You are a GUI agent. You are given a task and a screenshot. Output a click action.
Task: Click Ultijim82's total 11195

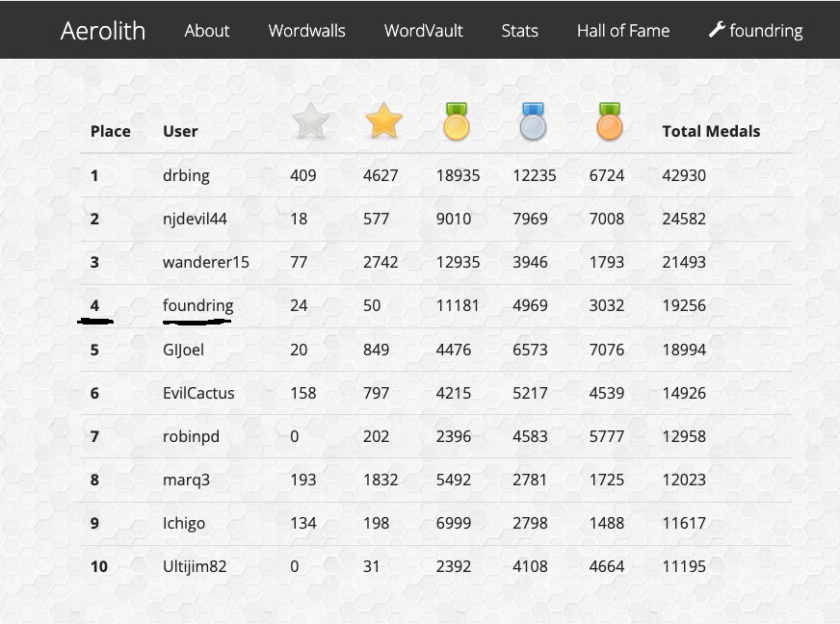[684, 566]
